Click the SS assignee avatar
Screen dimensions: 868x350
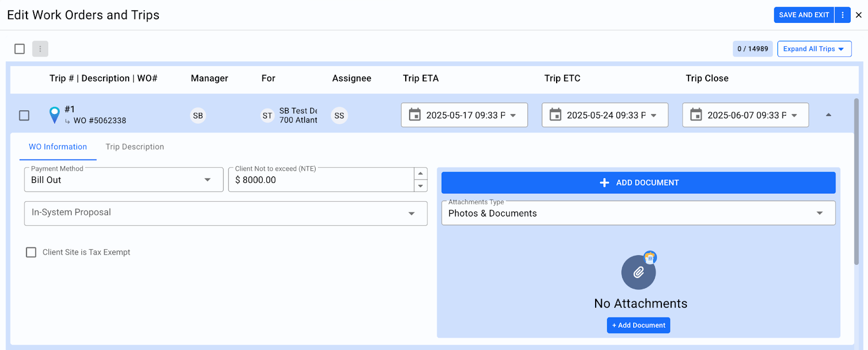[x=339, y=116]
